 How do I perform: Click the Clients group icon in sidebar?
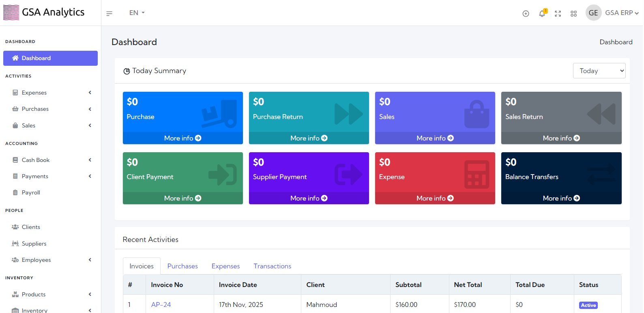point(15,227)
